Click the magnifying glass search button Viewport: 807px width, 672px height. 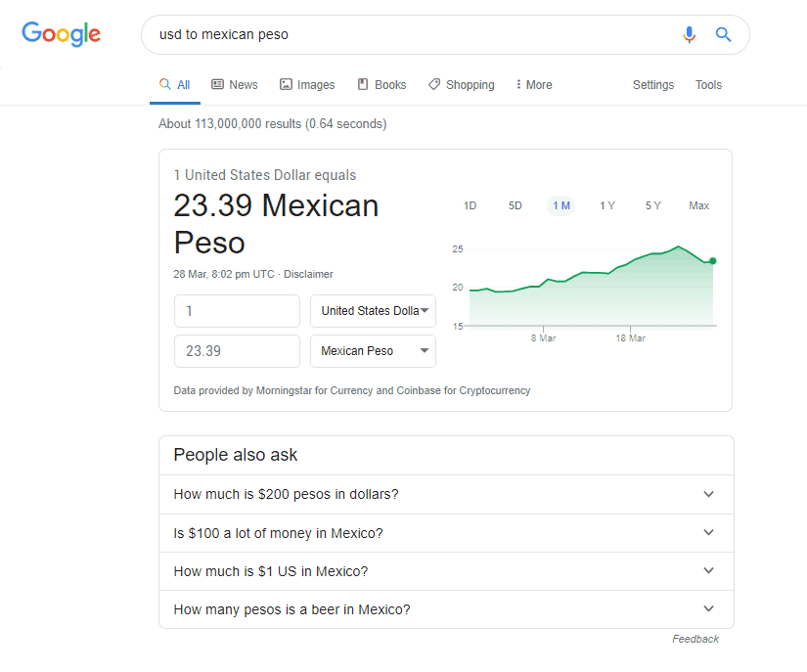click(724, 34)
